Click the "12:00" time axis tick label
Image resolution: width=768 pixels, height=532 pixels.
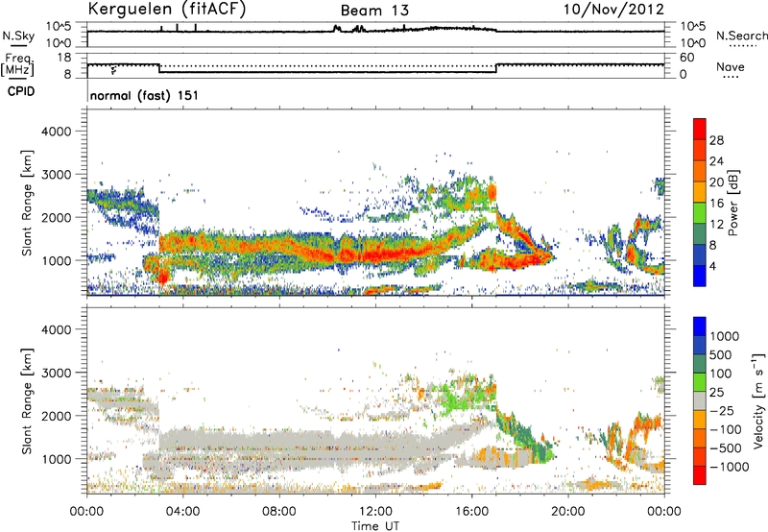[375, 512]
